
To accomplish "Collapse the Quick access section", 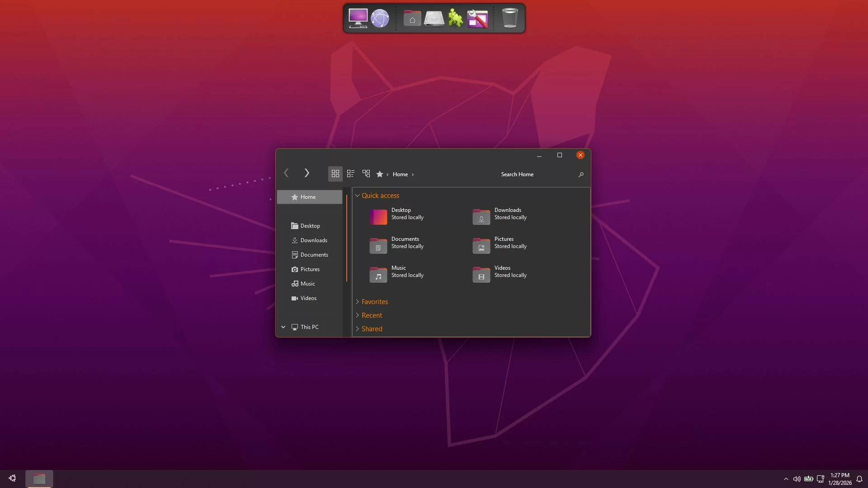I will coord(358,196).
